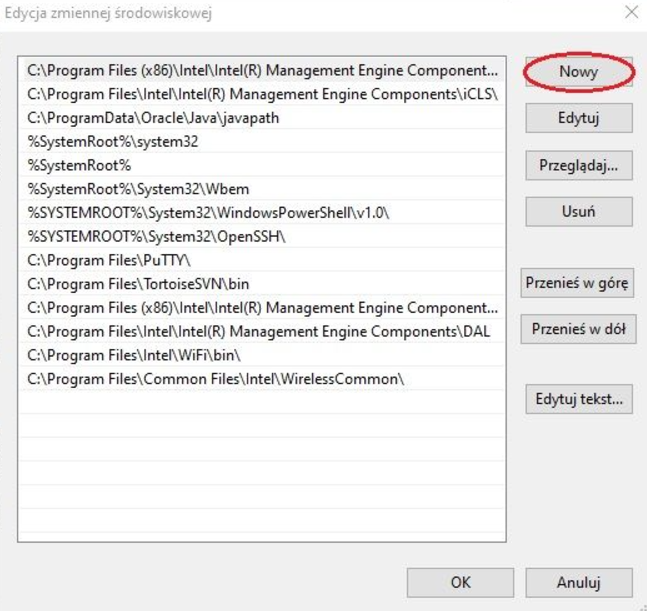Select the %SystemRoot%\system32 path entry
The height and width of the screenshot is (611, 647).
[113, 142]
